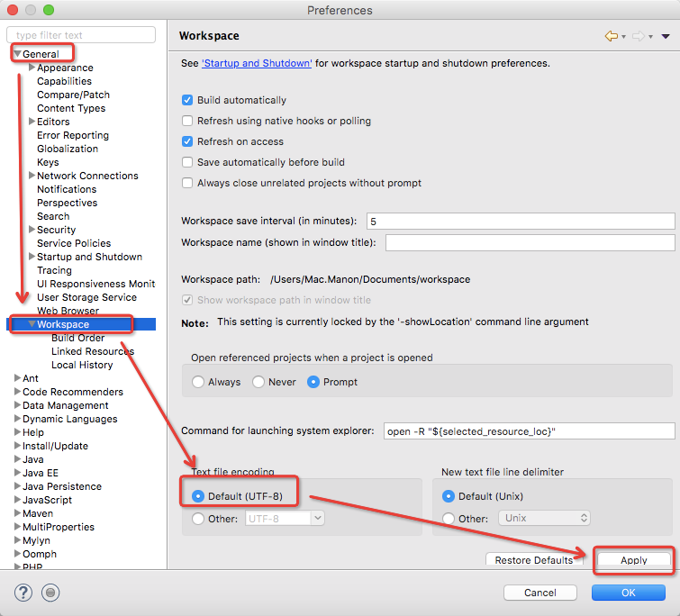Screen dimensions: 680x616
Task: Open the Unix line delimiter dropdown
Action: [544, 519]
